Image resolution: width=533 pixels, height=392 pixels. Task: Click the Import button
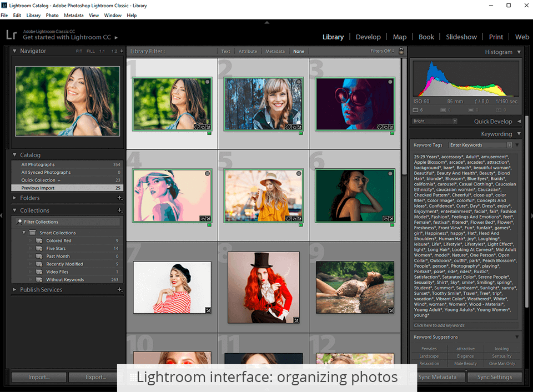tap(38, 377)
